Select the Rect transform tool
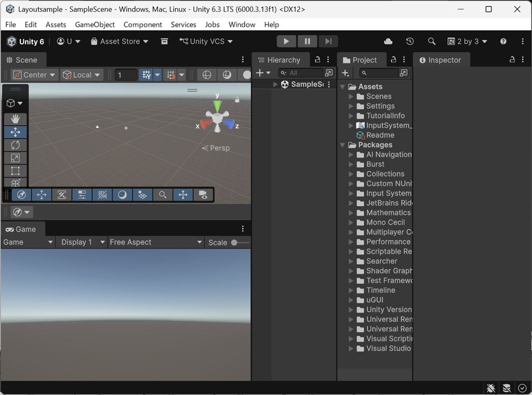This screenshot has height=395, width=532. point(16,170)
